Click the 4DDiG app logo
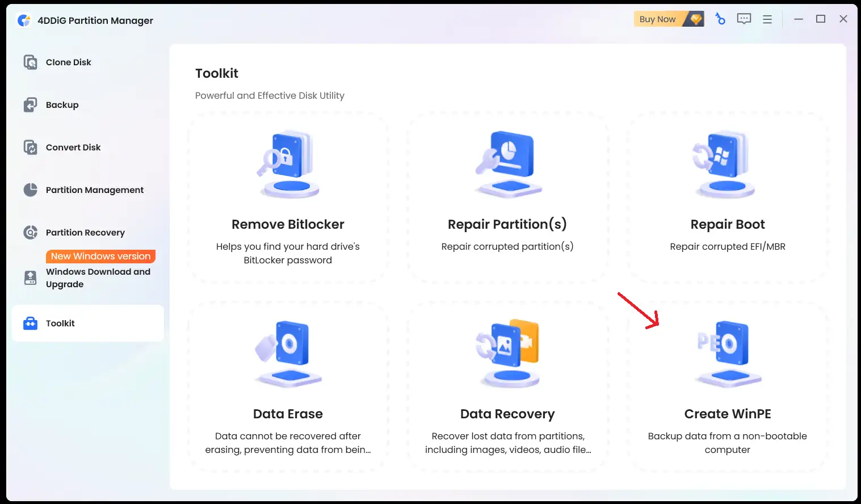Viewport: 861px width, 504px height. click(24, 20)
